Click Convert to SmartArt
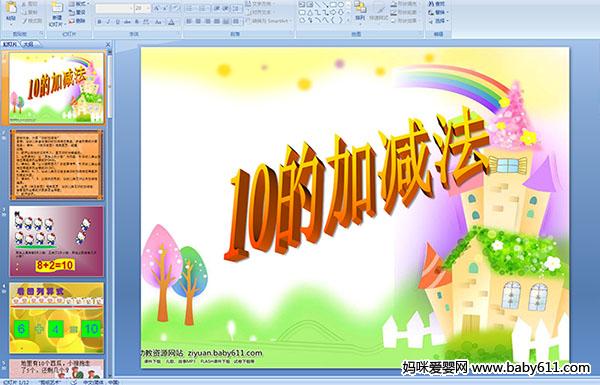This screenshot has width=600, height=385. (269, 21)
